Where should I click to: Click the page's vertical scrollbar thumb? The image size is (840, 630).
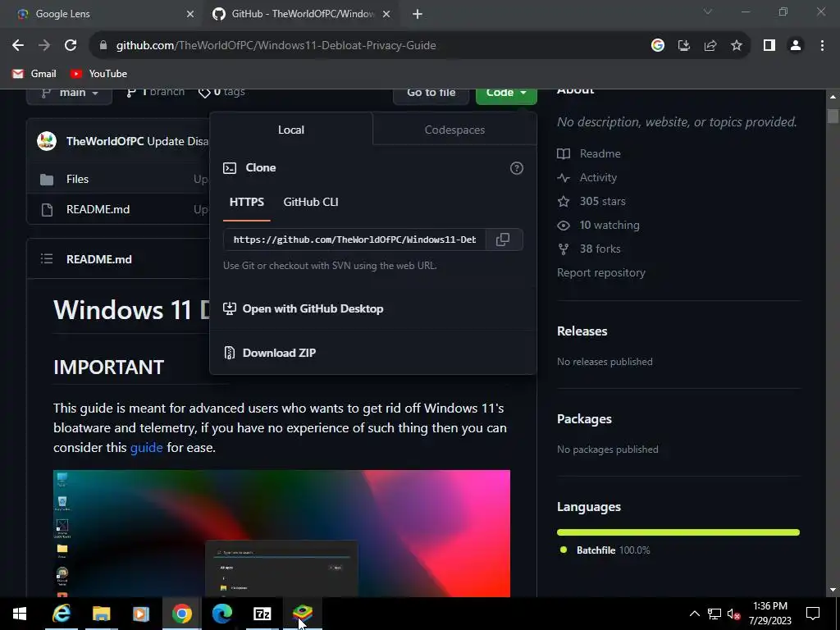point(832,116)
